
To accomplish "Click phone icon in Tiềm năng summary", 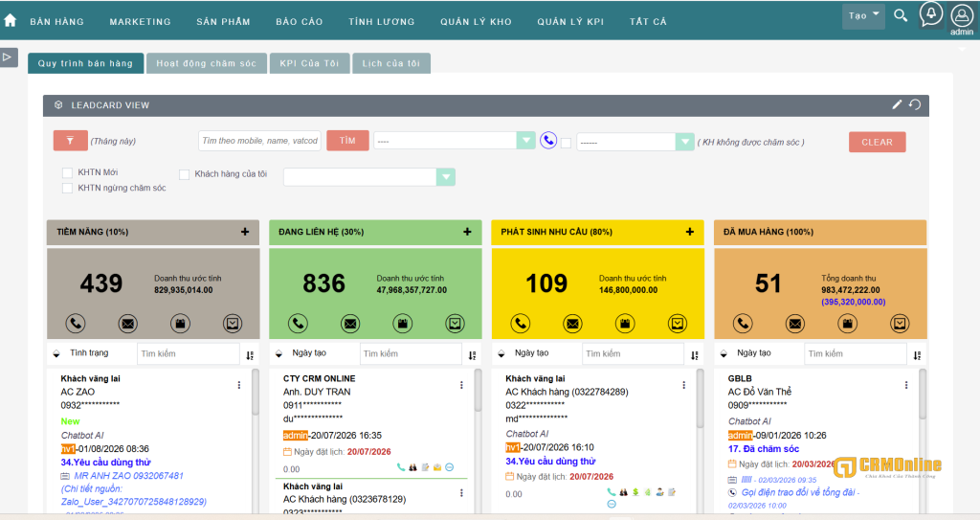I will 76,324.
